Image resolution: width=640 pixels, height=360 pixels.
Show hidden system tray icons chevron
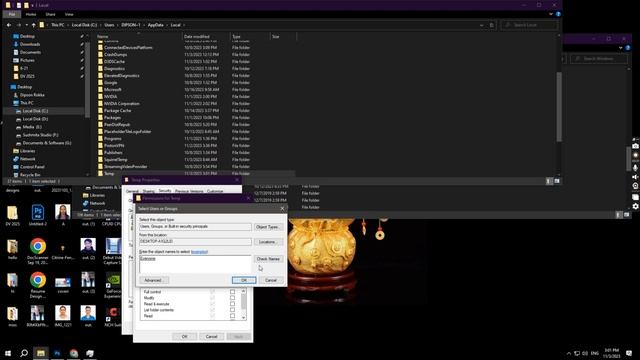(569, 353)
